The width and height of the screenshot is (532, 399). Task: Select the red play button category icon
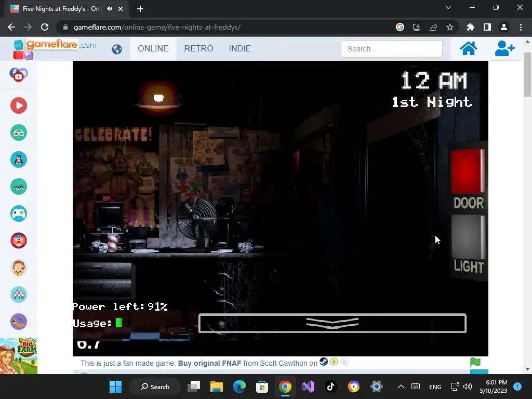(19, 105)
